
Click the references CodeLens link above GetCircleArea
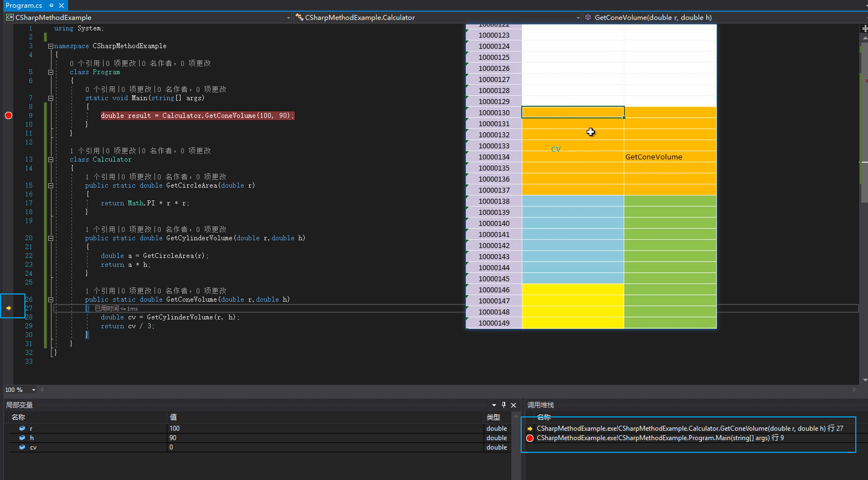tap(100, 177)
